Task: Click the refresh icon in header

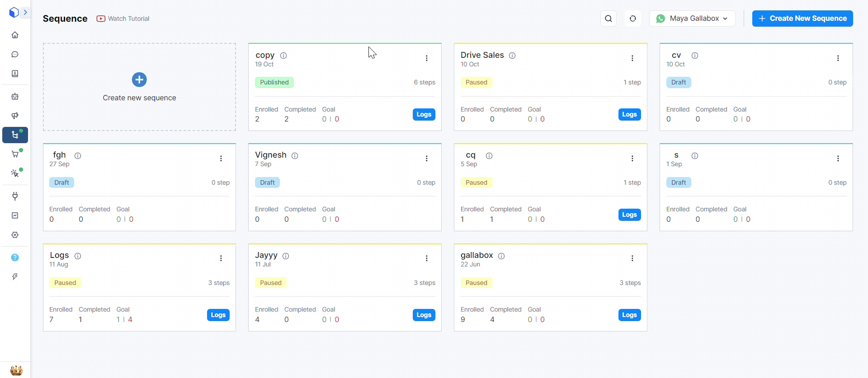Action: click(x=632, y=19)
